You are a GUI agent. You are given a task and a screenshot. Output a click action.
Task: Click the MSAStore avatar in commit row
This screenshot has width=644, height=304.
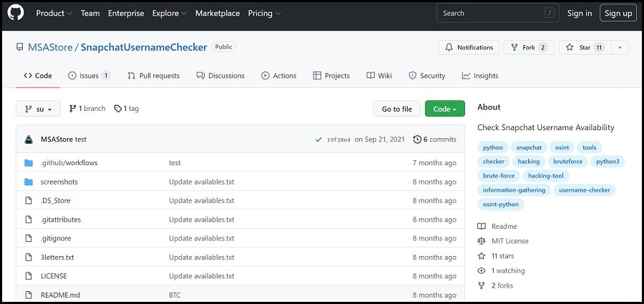tap(29, 139)
